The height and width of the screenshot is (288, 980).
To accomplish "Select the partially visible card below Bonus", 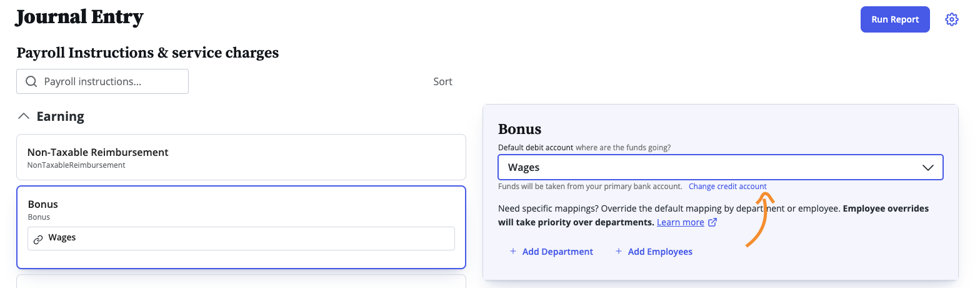I will tap(241, 281).
